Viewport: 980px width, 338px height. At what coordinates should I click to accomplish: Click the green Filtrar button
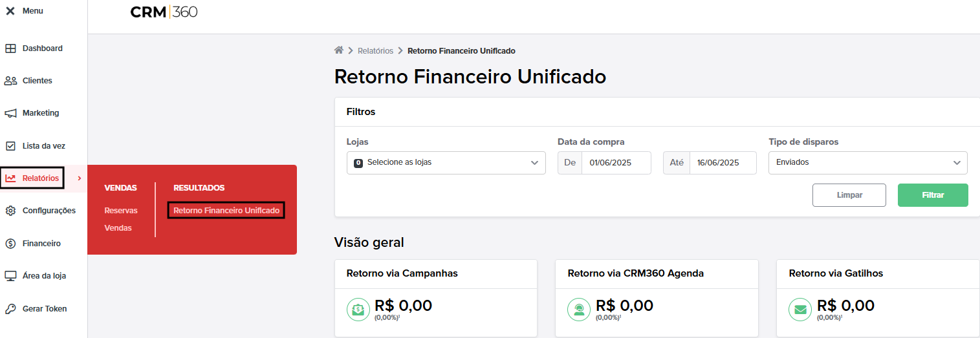(933, 195)
